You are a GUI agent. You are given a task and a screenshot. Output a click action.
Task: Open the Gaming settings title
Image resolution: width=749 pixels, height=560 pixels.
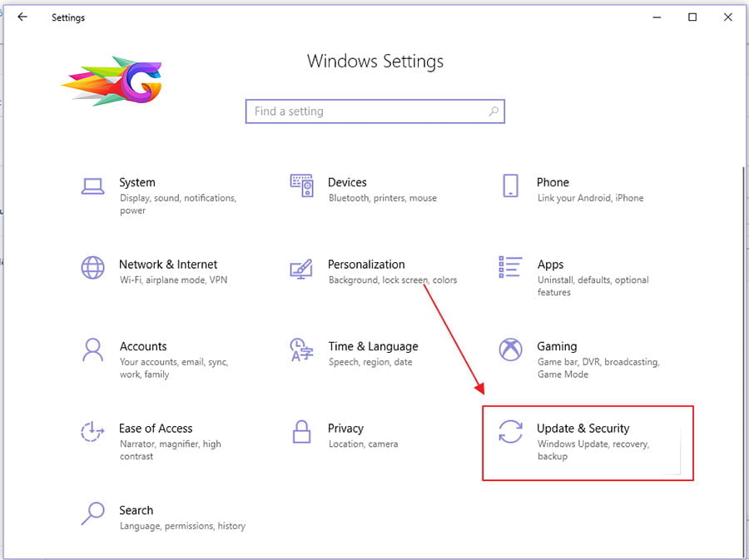coord(557,347)
